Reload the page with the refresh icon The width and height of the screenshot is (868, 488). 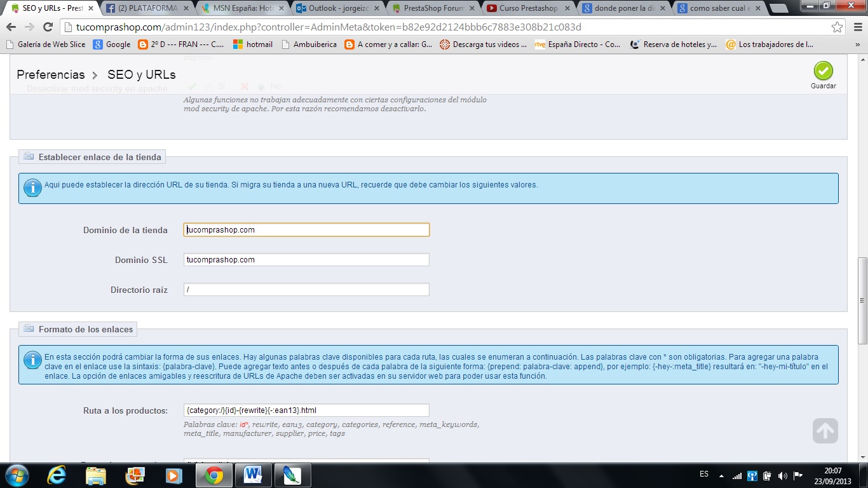[48, 27]
